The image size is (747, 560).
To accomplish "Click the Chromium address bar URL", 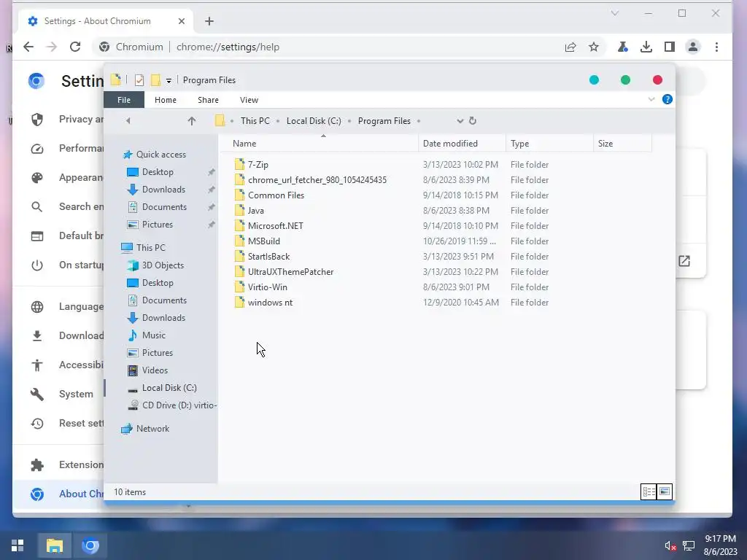I will click(228, 47).
